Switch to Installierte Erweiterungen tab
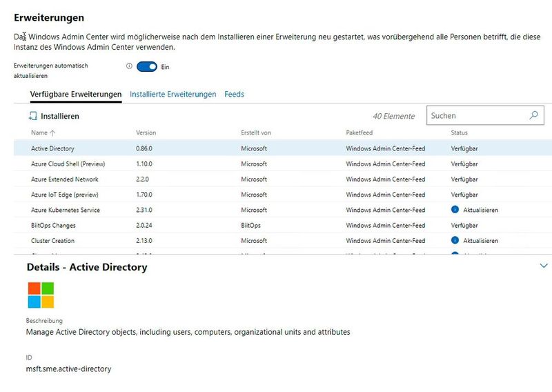The height and width of the screenshot is (392, 552). (173, 94)
